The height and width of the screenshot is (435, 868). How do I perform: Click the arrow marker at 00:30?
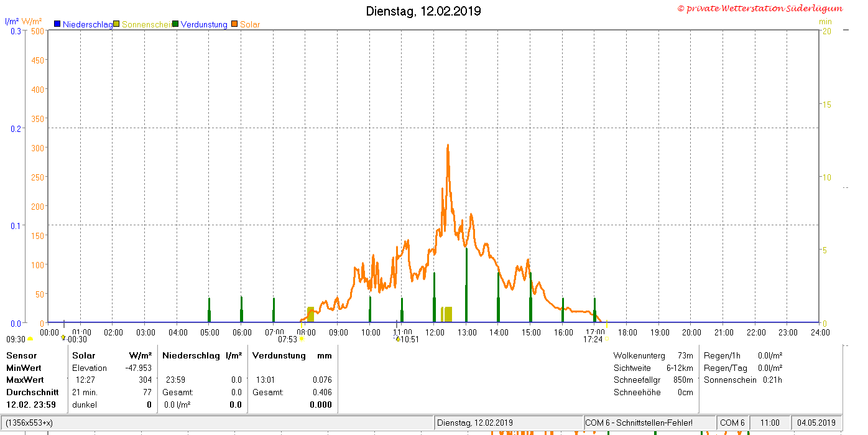click(63, 338)
